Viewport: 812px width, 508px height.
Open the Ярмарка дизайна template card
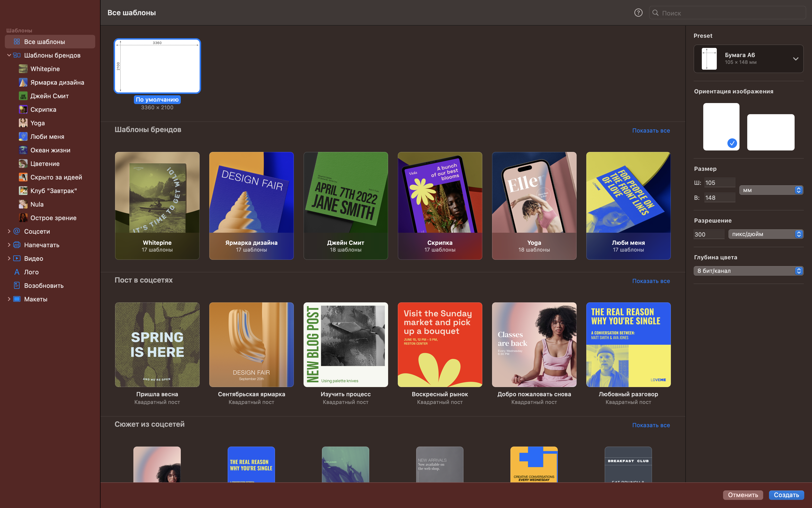[x=251, y=206]
